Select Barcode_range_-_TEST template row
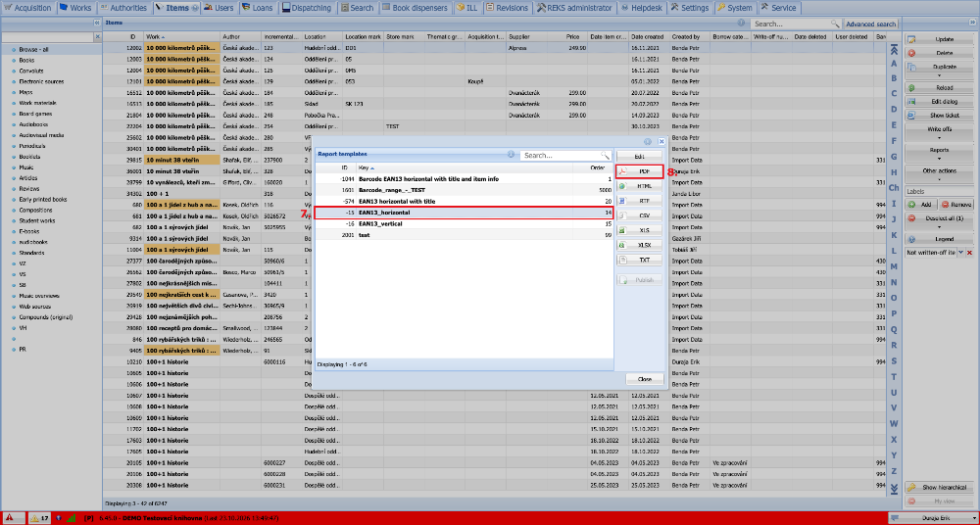The height and width of the screenshot is (525, 980). (x=464, y=190)
